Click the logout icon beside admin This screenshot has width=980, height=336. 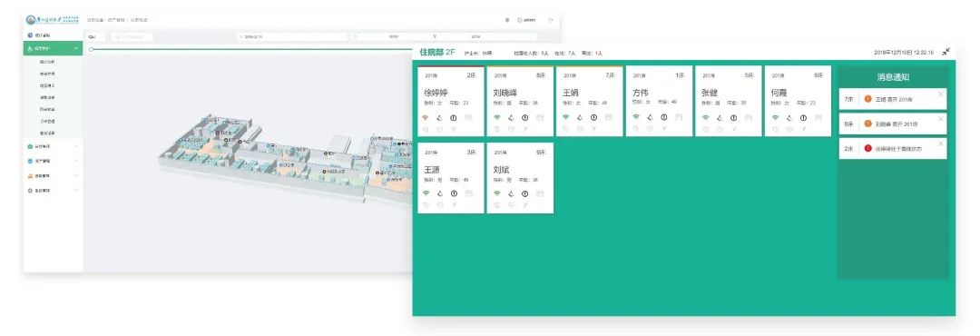coord(551,20)
